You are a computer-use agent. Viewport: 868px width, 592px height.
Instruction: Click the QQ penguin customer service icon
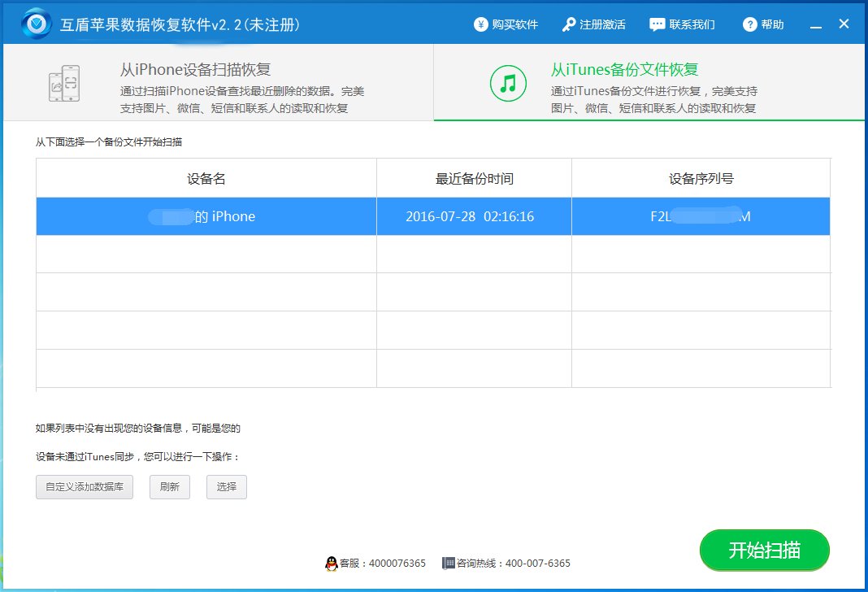[x=331, y=564]
